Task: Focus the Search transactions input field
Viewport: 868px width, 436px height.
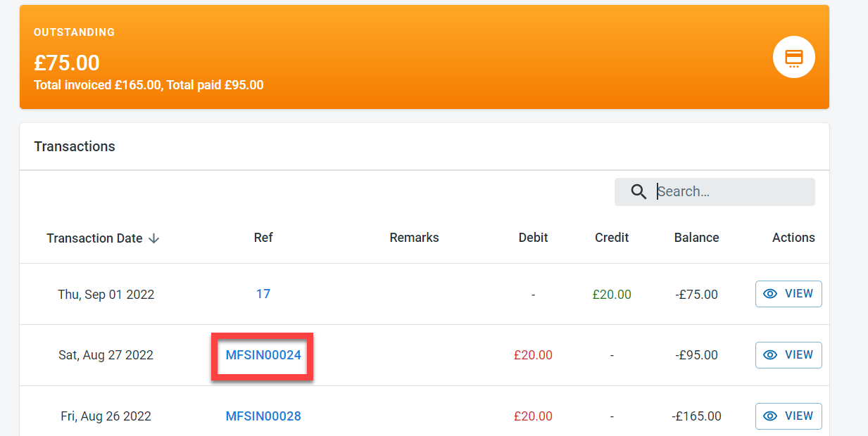Action: pos(732,192)
